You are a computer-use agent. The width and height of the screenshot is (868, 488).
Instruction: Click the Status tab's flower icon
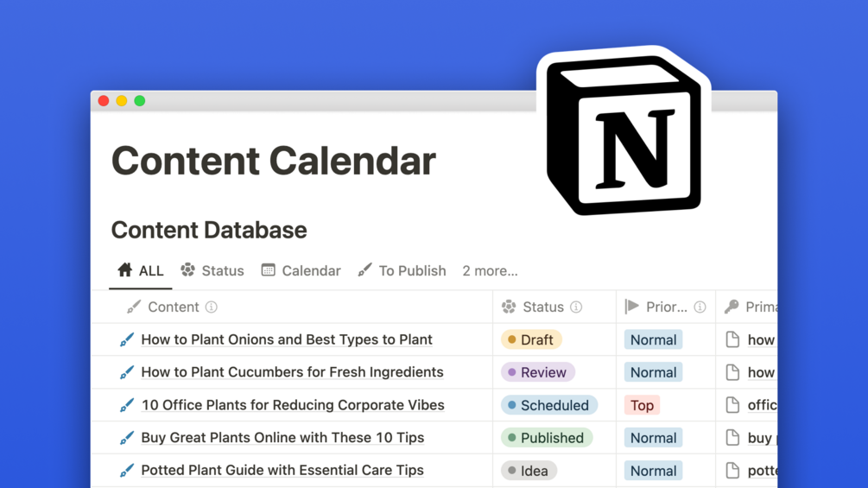click(187, 269)
